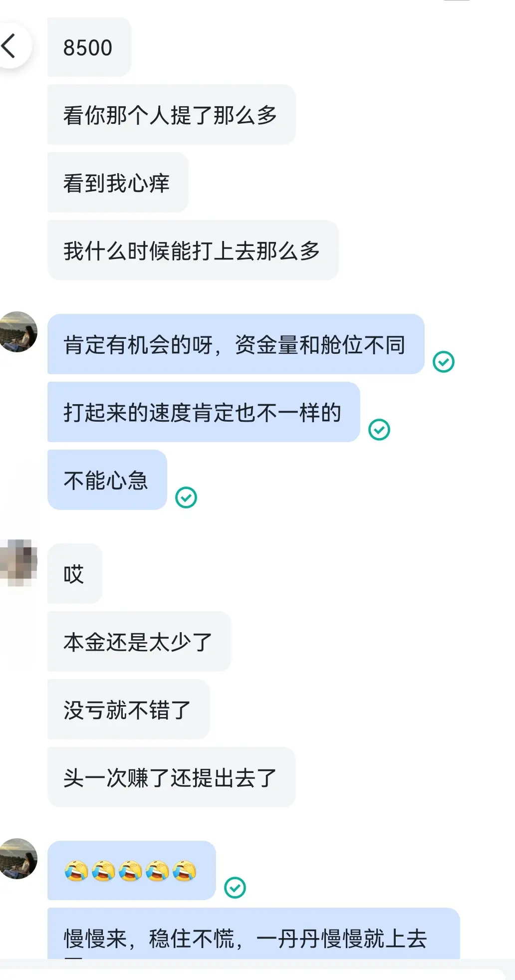Open sender avatar next to crying emojis
This screenshot has width=515, height=980.
pyautogui.click(x=17, y=859)
